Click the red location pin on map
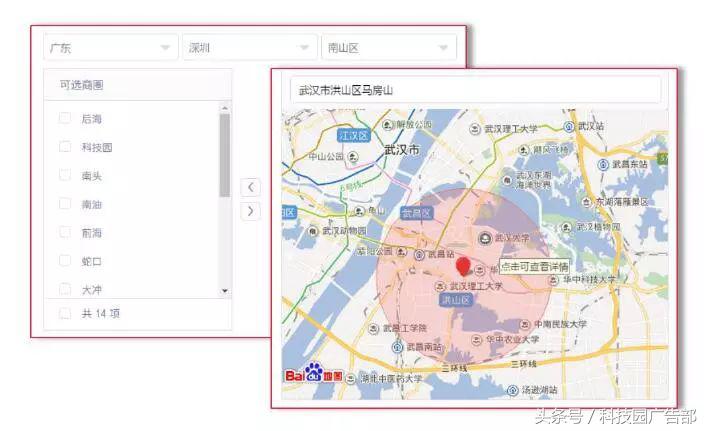707x431 pixels. click(x=463, y=267)
